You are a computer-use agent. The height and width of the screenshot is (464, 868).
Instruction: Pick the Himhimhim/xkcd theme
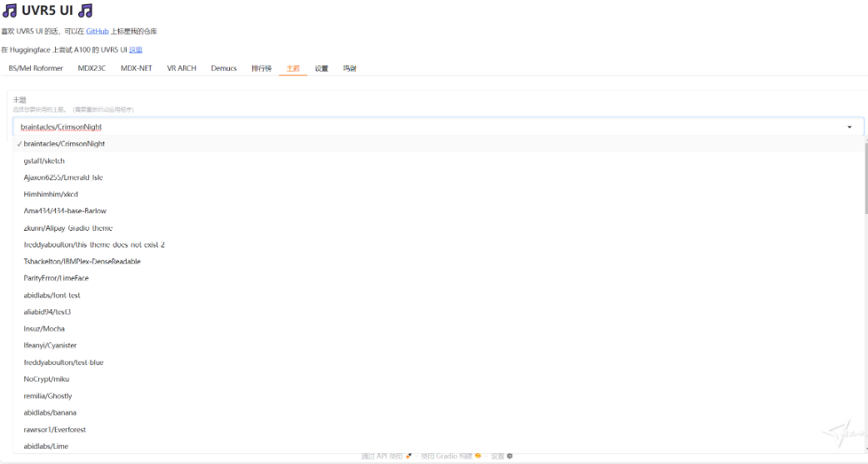click(438, 194)
